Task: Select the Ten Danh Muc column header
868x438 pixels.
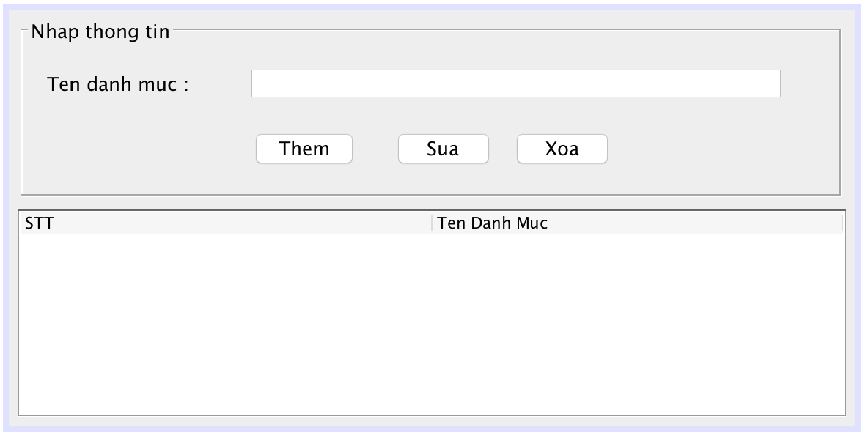Action: [636, 223]
